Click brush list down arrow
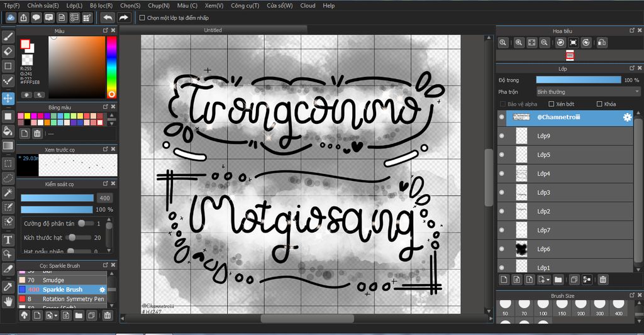 tap(111, 305)
